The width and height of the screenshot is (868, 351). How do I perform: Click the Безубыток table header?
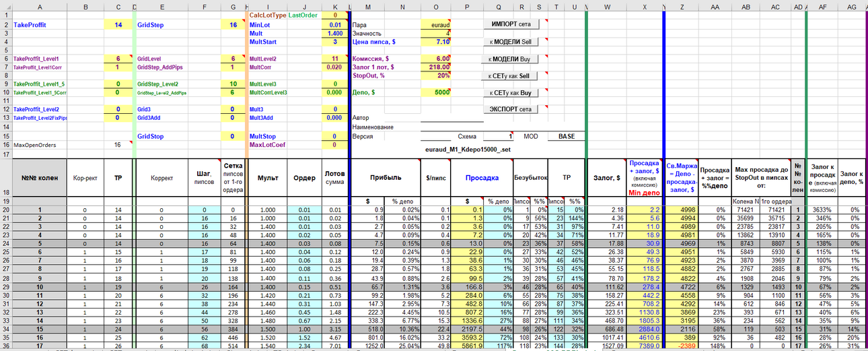[x=530, y=178]
